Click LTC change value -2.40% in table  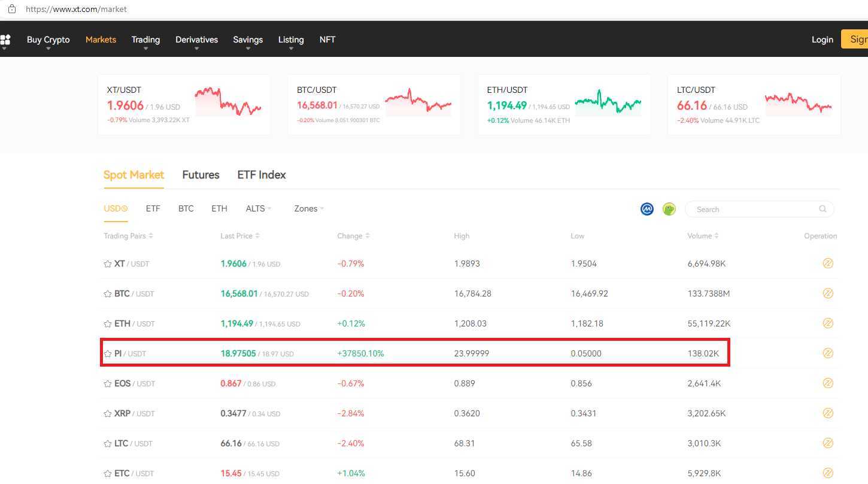[351, 443]
